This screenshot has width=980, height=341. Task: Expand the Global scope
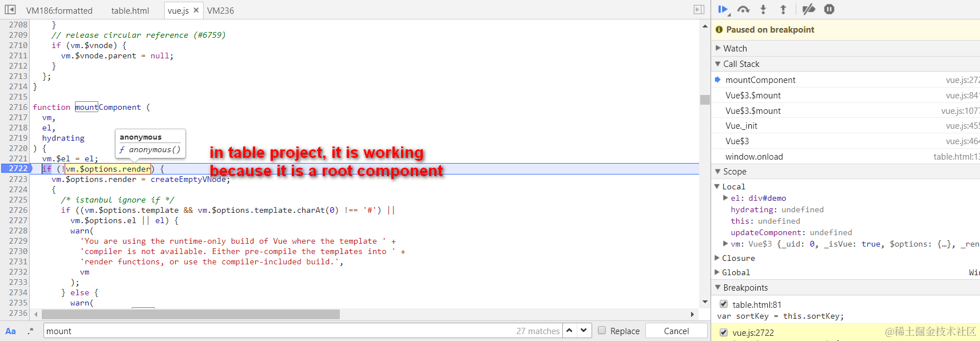717,272
